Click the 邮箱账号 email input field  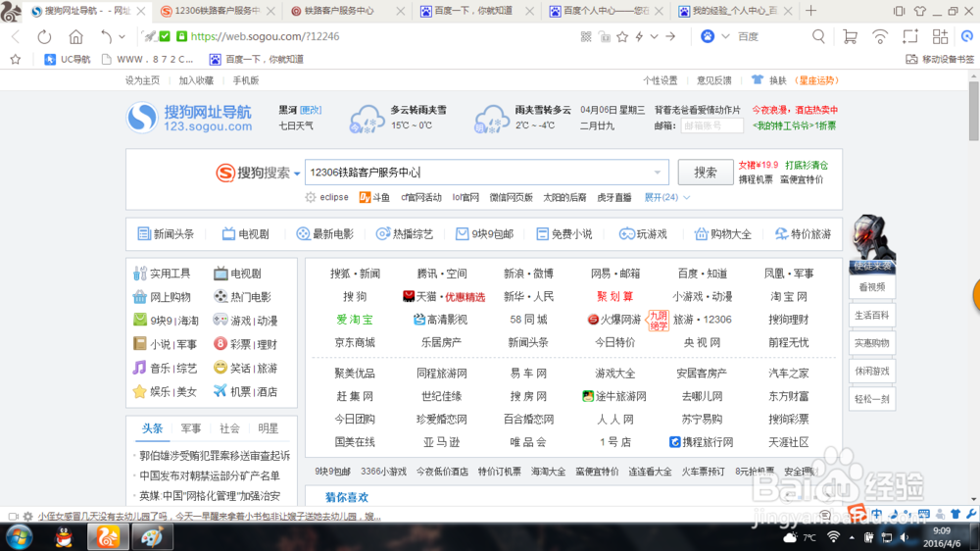tap(711, 125)
